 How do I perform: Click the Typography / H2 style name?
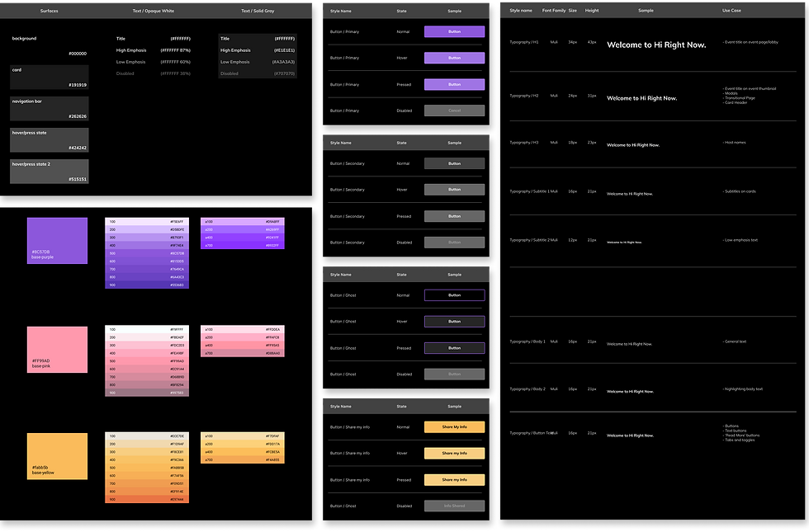(523, 96)
